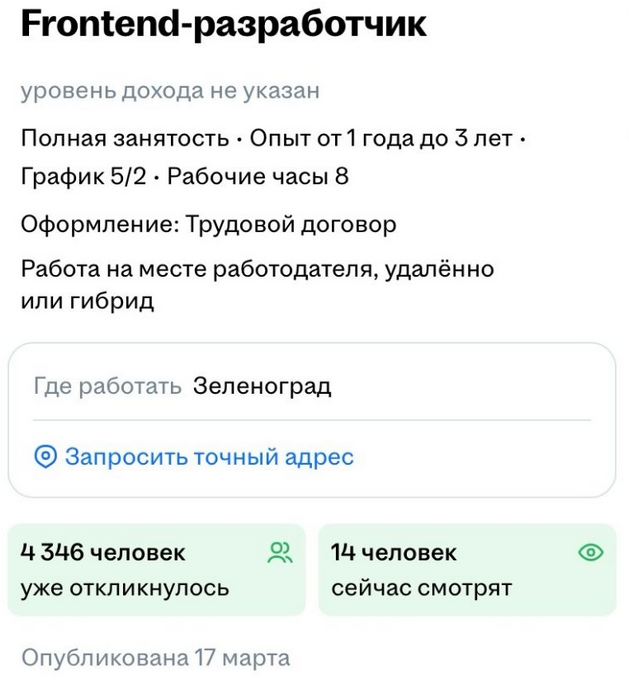Click the Опубликована 17 марта date

[x=156, y=658]
